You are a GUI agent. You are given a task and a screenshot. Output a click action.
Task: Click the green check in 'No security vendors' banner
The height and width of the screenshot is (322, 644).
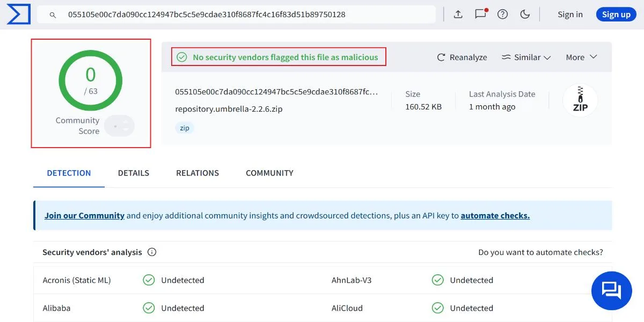pos(182,57)
